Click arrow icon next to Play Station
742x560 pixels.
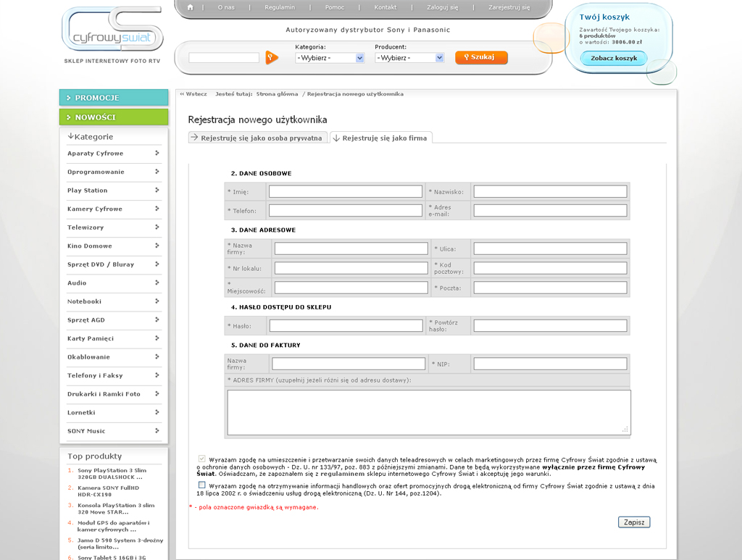157,191
